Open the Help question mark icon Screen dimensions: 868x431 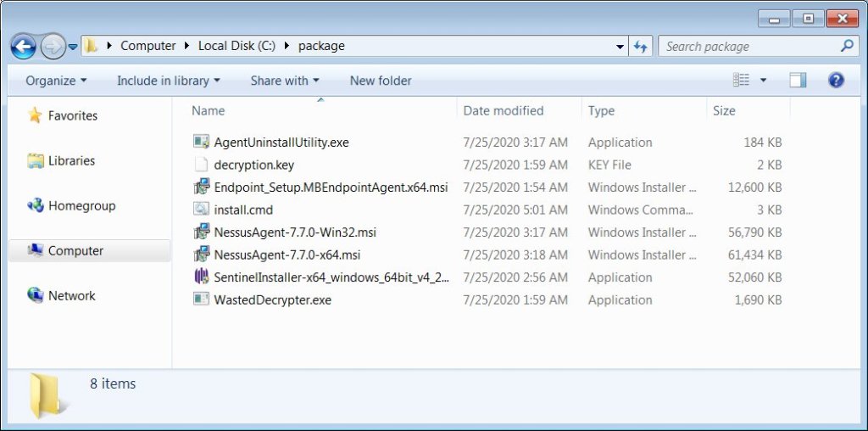[836, 81]
